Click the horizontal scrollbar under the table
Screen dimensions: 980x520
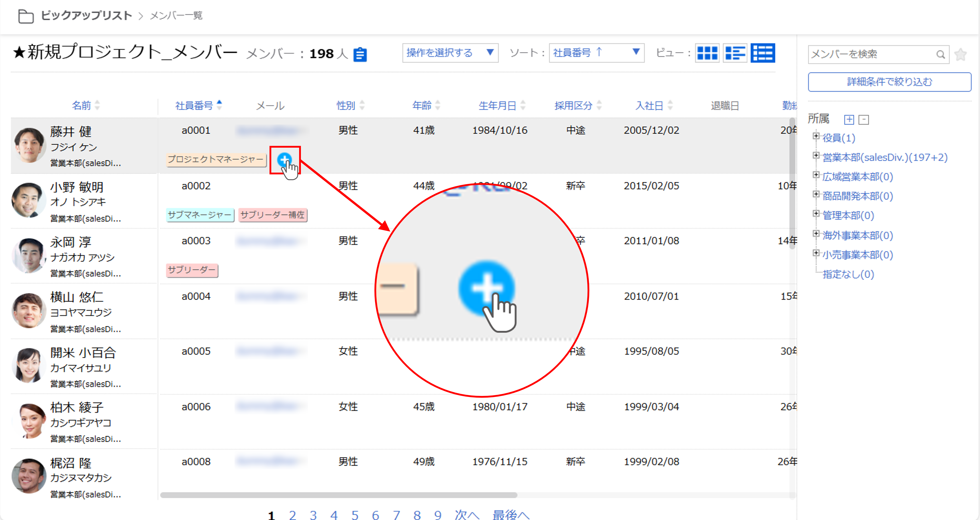click(339, 495)
